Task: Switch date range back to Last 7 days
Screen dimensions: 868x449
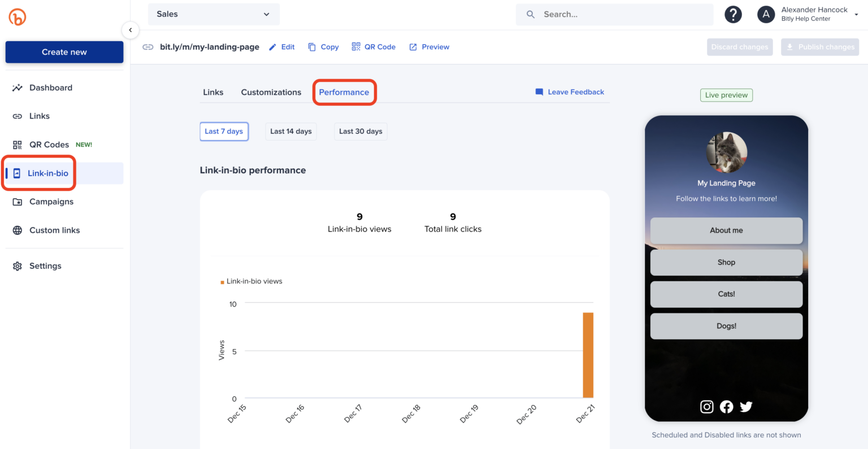Action: [x=224, y=131]
